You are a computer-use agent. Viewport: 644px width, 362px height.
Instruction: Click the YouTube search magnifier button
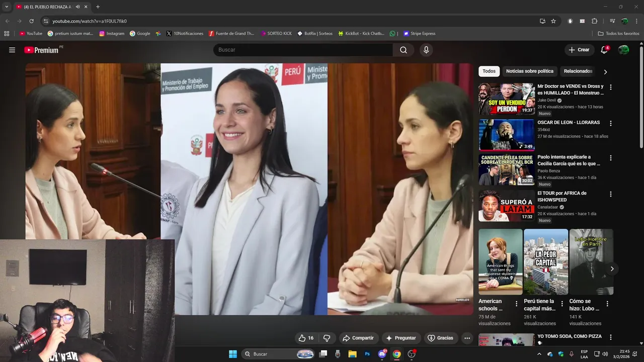pyautogui.click(x=404, y=50)
